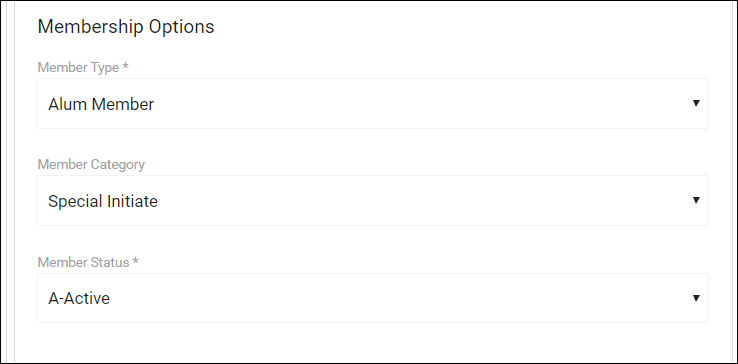The image size is (738, 364).
Task: Click the Member Status dropdown arrow
Action: coord(696,298)
